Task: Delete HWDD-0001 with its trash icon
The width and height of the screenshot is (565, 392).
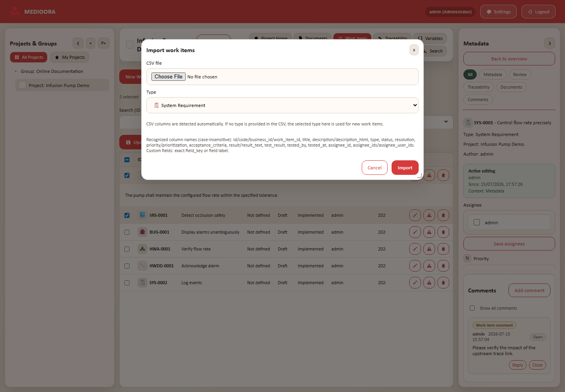Action: 443,266
